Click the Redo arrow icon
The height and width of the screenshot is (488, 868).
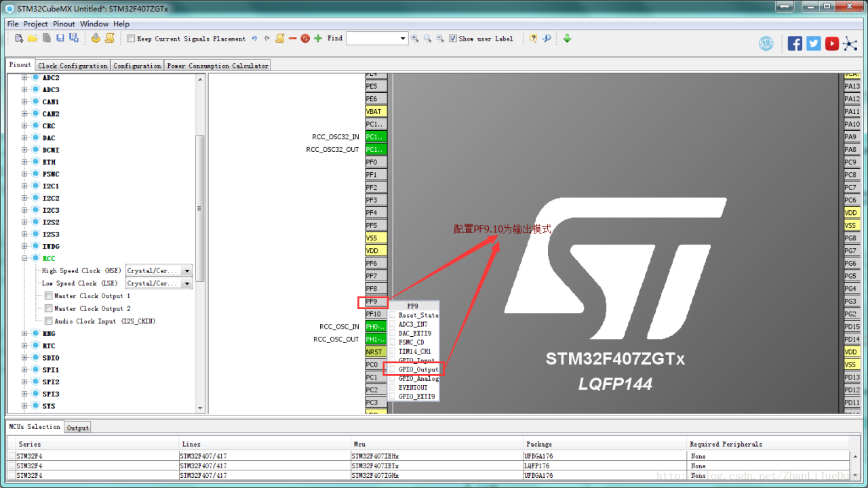click(267, 39)
